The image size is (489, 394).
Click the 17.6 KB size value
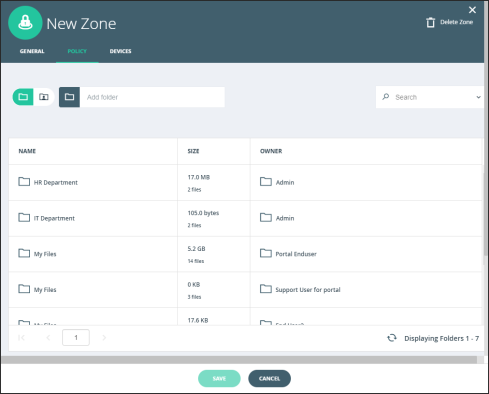[x=198, y=320]
